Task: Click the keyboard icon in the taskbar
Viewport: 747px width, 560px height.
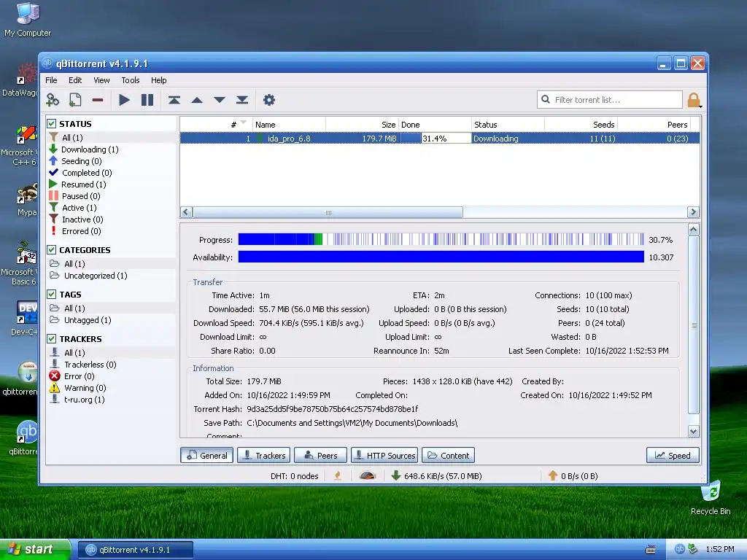Action: (x=650, y=550)
